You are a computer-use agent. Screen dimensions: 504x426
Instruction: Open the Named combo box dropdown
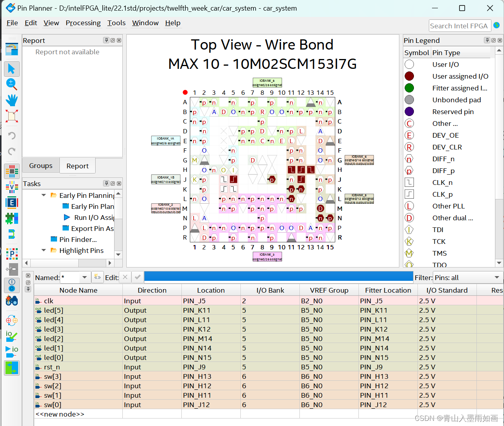pos(84,277)
